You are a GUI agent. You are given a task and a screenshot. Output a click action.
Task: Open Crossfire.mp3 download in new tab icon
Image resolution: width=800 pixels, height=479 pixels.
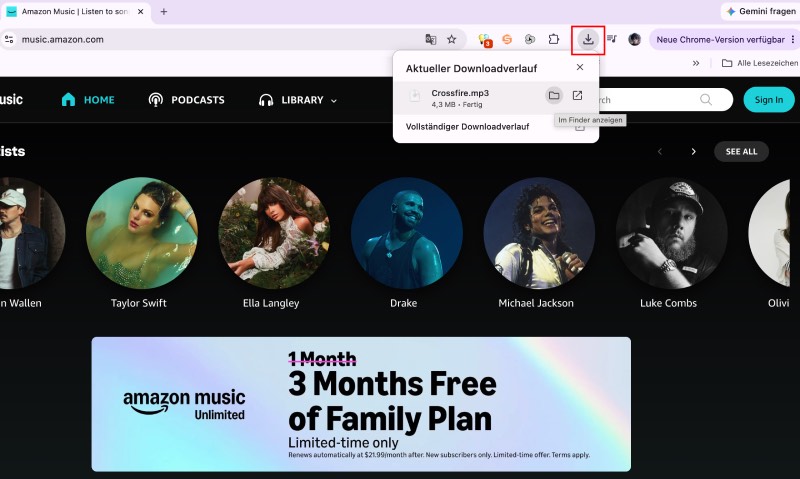coord(577,95)
